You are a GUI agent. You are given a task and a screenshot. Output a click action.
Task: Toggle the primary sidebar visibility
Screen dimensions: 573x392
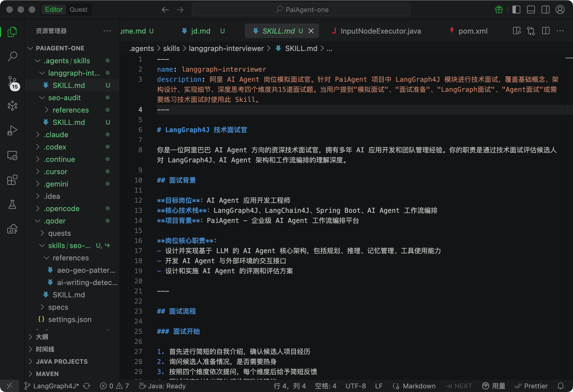point(516,10)
